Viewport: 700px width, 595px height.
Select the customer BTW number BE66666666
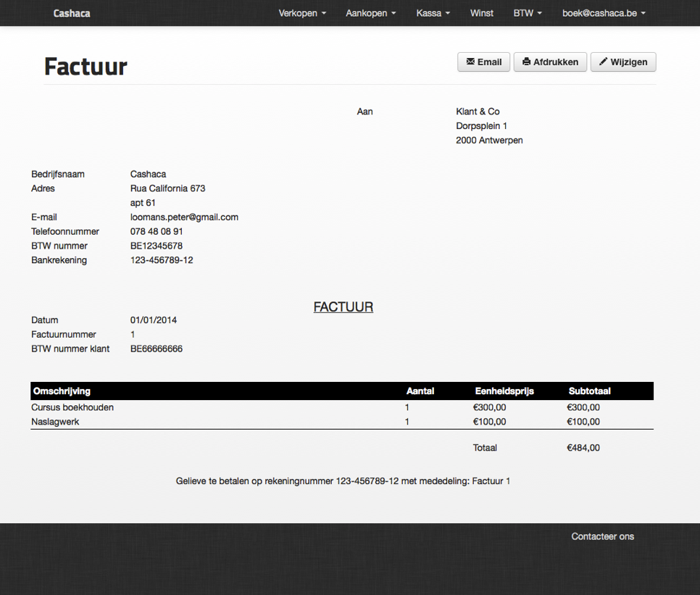(157, 349)
